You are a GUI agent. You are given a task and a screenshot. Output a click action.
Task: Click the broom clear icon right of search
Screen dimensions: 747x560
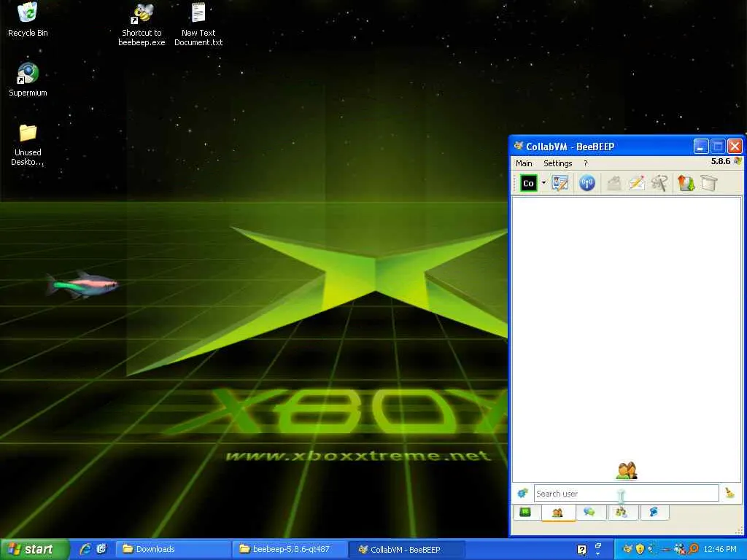(x=729, y=493)
